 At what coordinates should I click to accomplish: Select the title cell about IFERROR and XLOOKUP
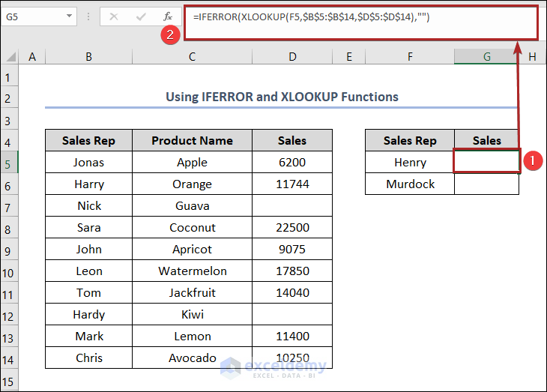pyautogui.click(x=281, y=97)
